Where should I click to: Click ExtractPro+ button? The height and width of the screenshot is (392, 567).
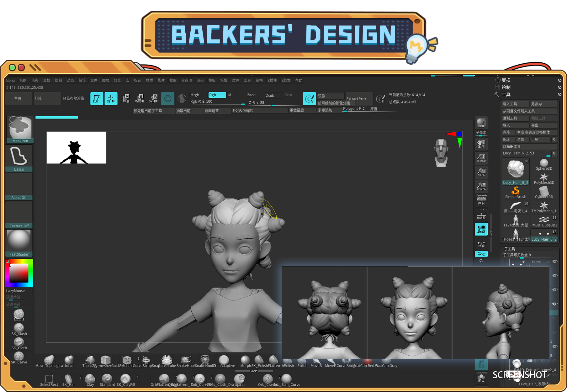359,98
